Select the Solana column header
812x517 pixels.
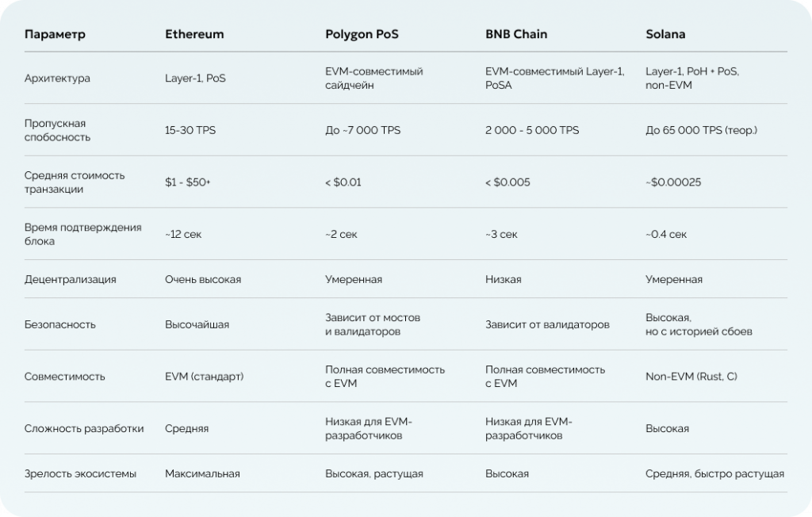click(666, 35)
